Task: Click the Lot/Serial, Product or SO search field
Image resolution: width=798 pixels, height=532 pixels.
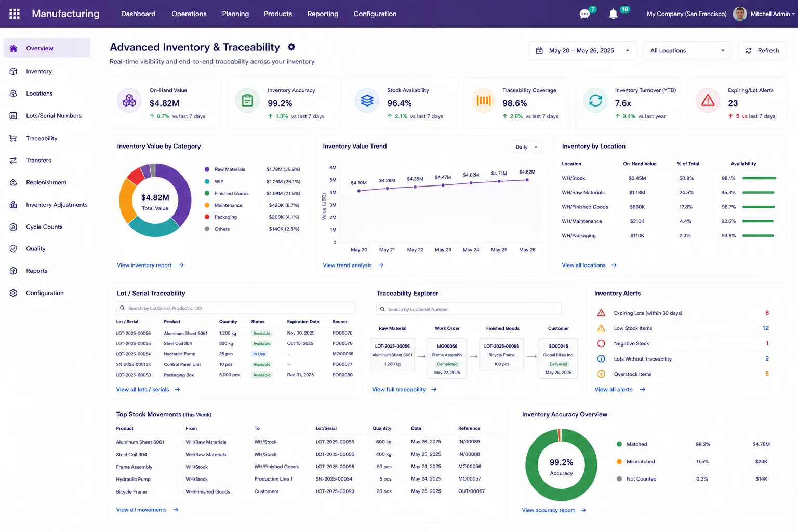Action: [236, 308]
